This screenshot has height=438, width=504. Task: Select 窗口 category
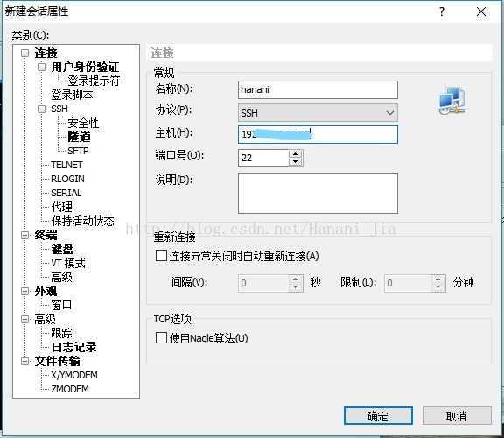click(62, 305)
